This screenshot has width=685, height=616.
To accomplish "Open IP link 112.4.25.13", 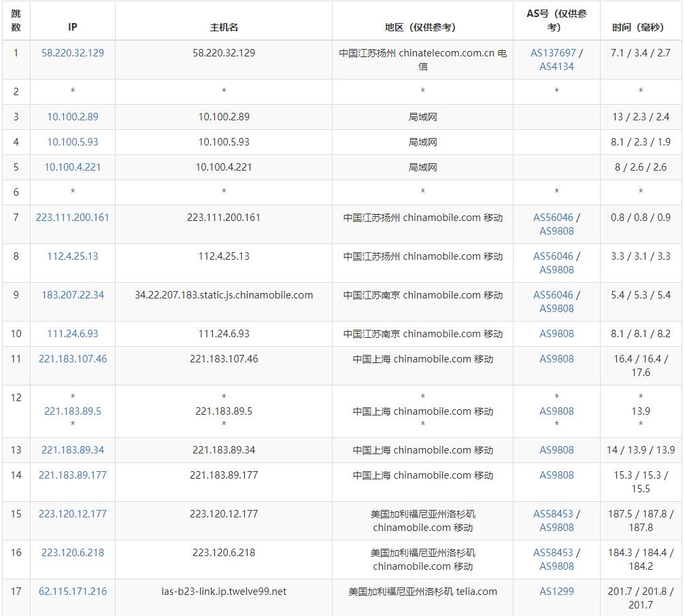I will click(x=73, y=256).
